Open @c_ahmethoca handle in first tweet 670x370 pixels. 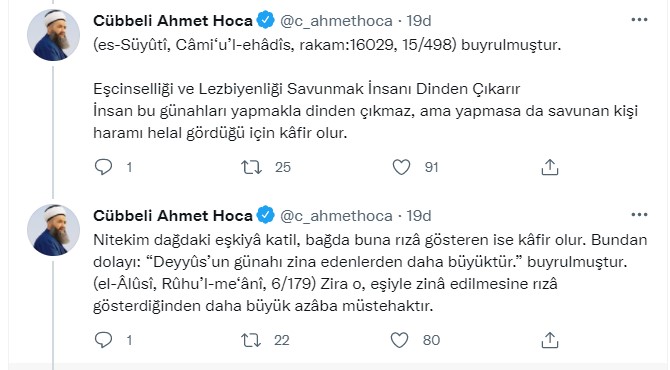[336, 21]
